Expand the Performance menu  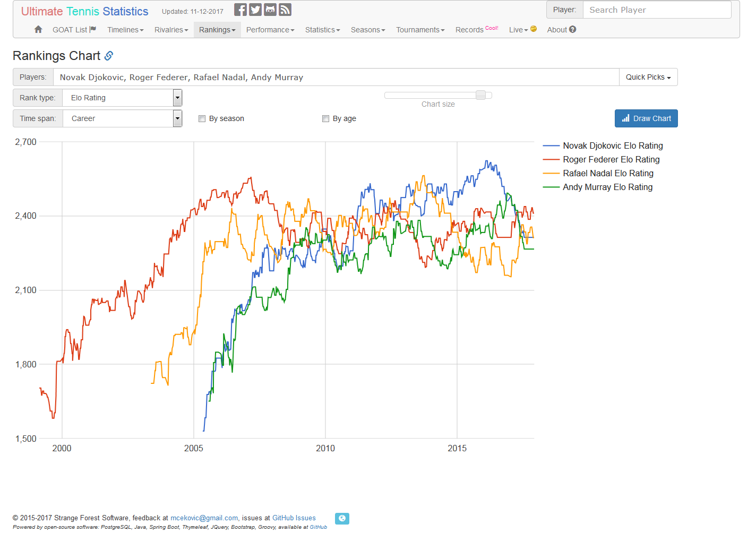pos(270,30)
